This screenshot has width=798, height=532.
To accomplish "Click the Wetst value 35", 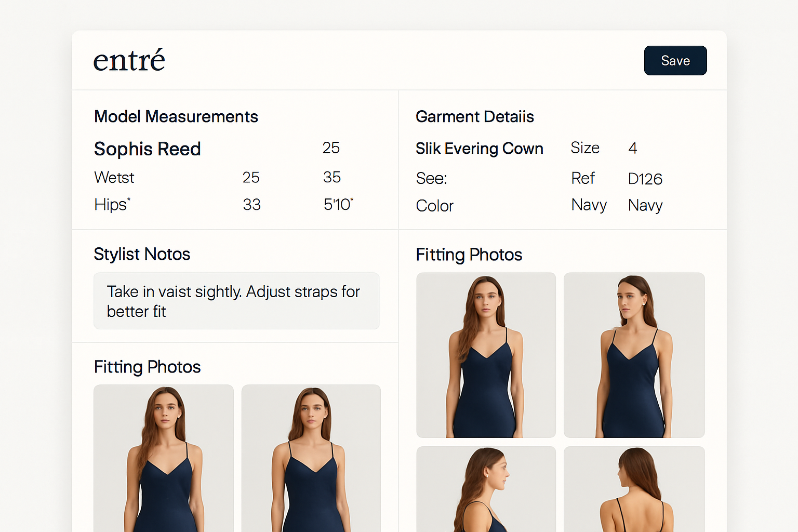I will (x=332, y=177).
